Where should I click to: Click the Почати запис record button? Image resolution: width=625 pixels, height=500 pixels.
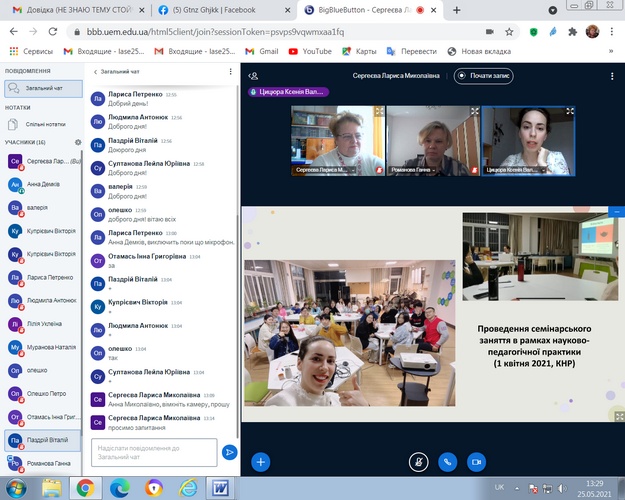coord(484,75)
